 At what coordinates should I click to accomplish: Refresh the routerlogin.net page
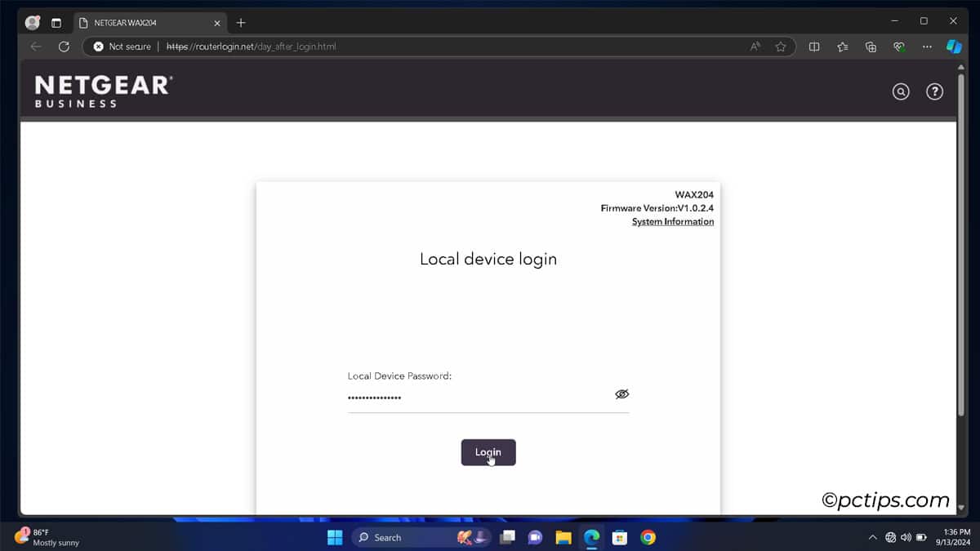tap(64, 47)
